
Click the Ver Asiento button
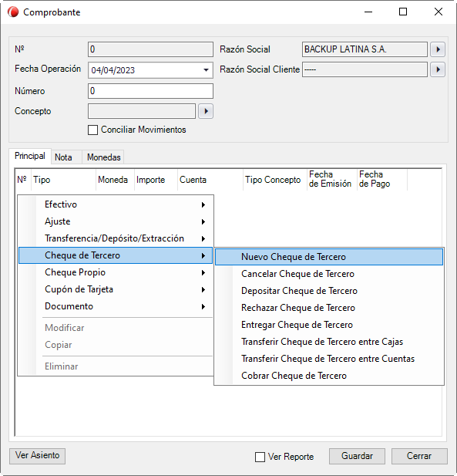click(37, 456)
